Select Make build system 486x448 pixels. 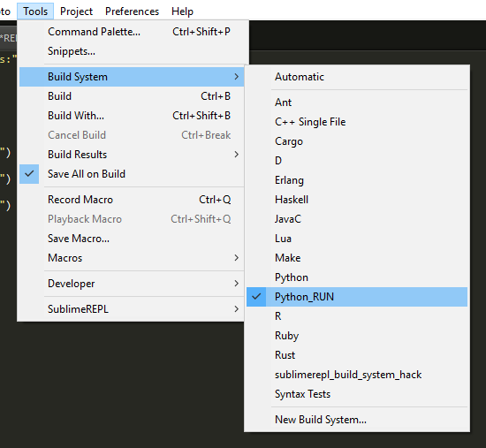coord(357,258)
